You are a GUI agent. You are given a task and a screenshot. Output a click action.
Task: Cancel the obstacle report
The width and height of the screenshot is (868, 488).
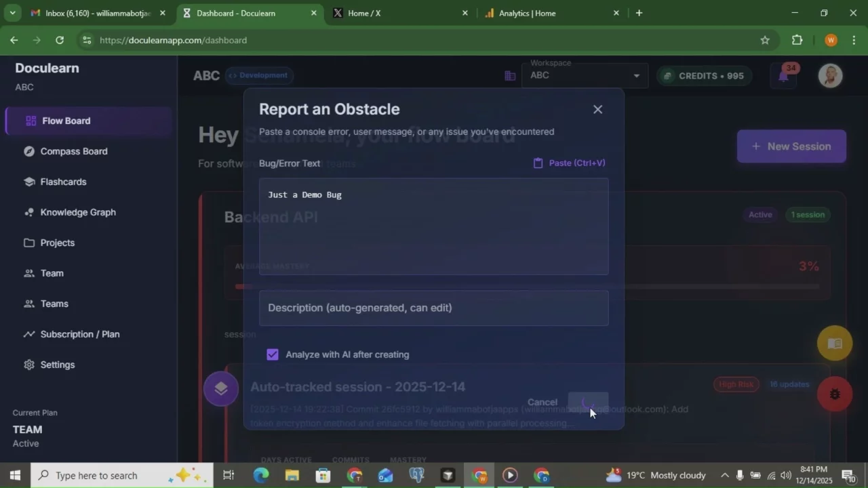[x=542, y=402]
